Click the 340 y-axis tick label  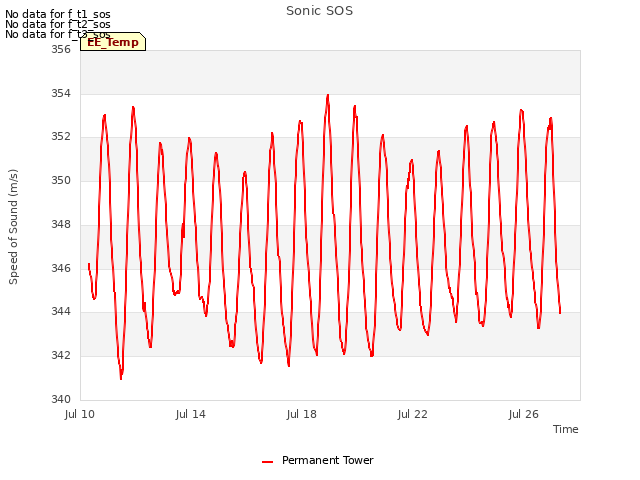61,399
